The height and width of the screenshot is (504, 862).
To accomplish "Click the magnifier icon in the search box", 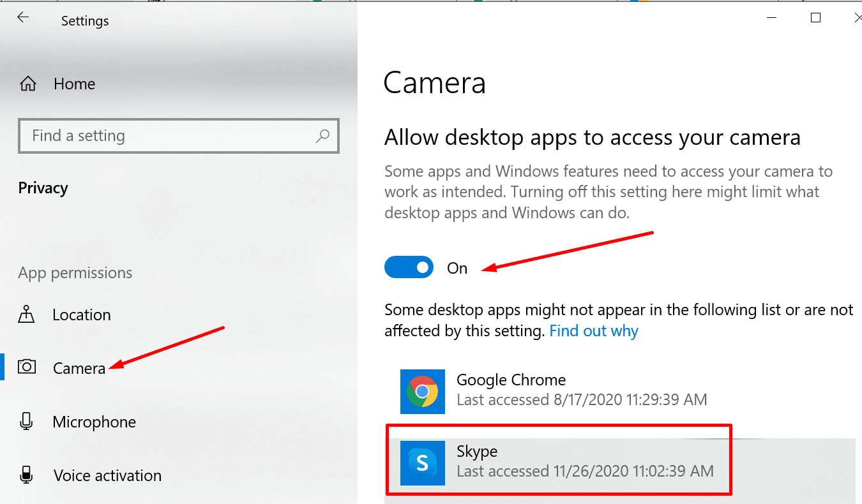I will pos(322,136).
